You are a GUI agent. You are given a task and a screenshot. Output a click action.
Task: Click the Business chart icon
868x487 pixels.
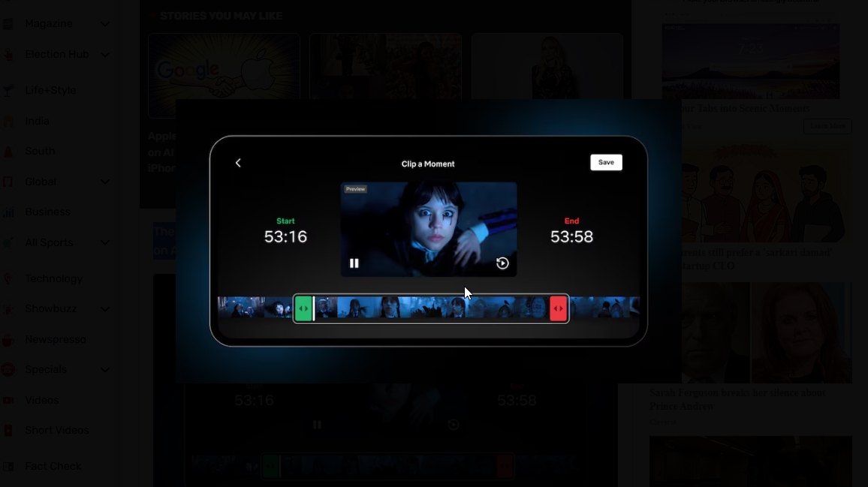pyautogui.click(x=8, y=212)
